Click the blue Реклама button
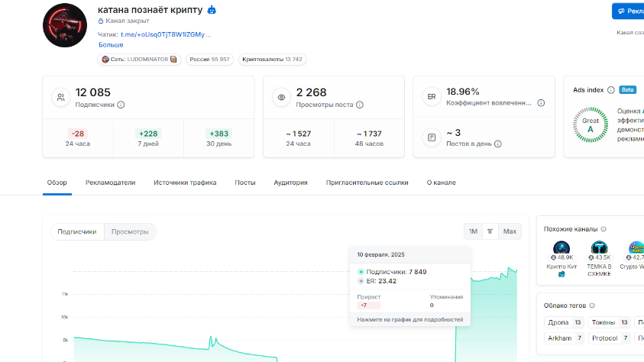Screen dimensions: 644x362 pyautogui.click(x=628, y=11)
